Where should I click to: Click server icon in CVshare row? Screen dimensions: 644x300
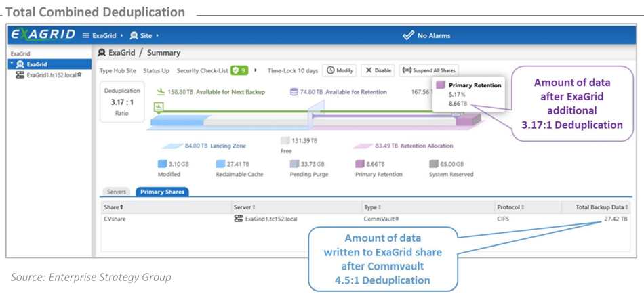pyautogui.click(x=238, y=219)
